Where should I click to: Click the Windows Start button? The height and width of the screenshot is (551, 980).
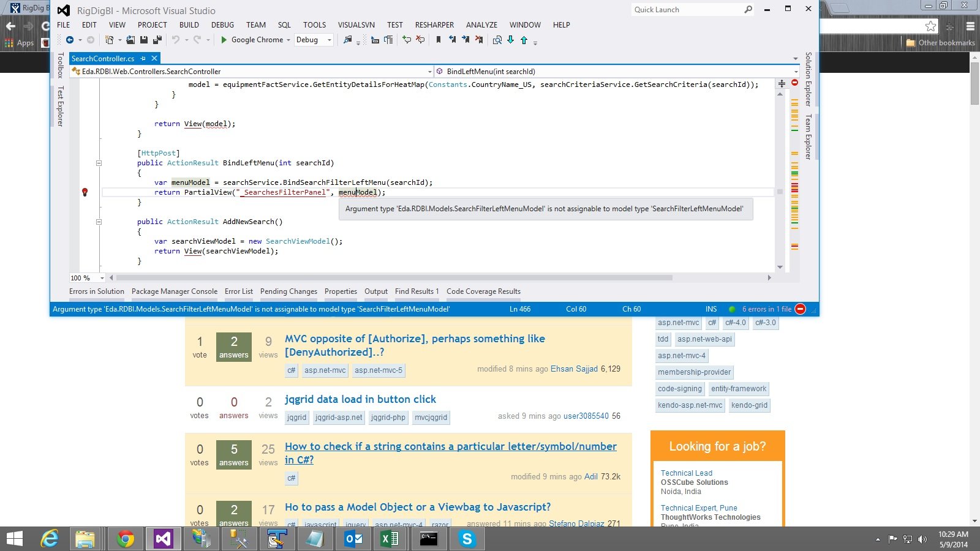(x=14, y=539)
